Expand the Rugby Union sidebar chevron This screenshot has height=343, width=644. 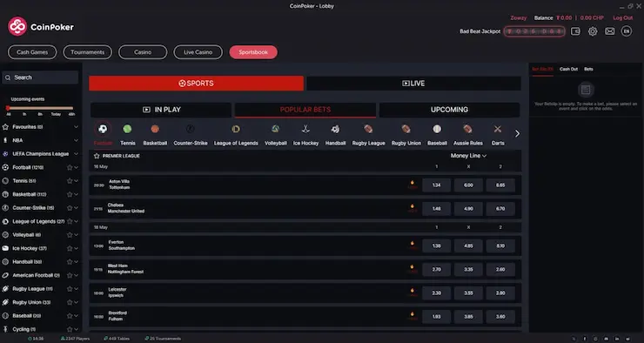(x=76, y=302)
